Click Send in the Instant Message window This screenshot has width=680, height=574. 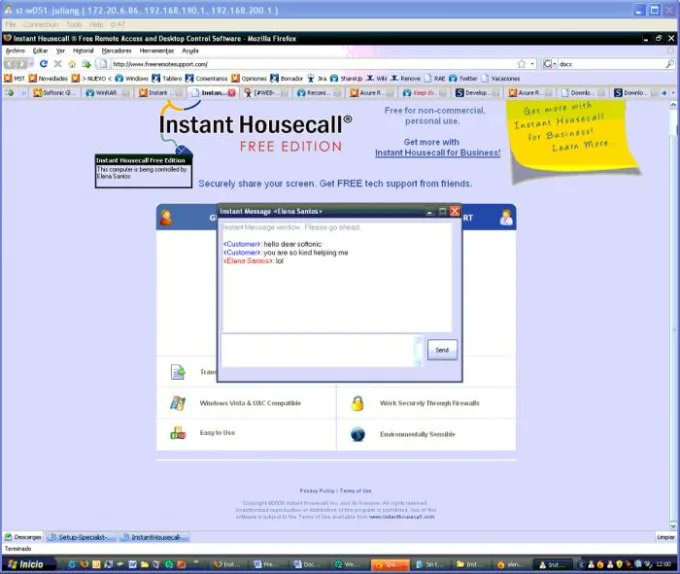pyautogui.click(x=442, y=350)
